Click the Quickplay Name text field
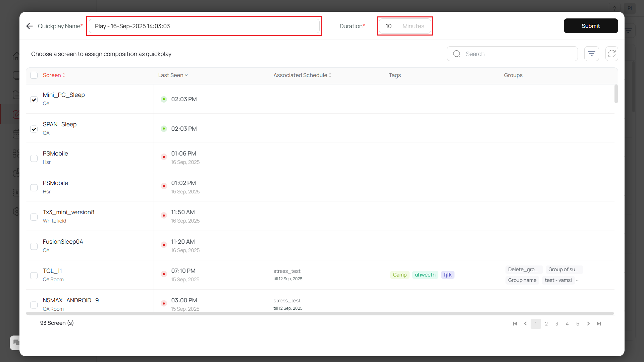644x362 pixels. pyautogui.click(x=204, y=26)
